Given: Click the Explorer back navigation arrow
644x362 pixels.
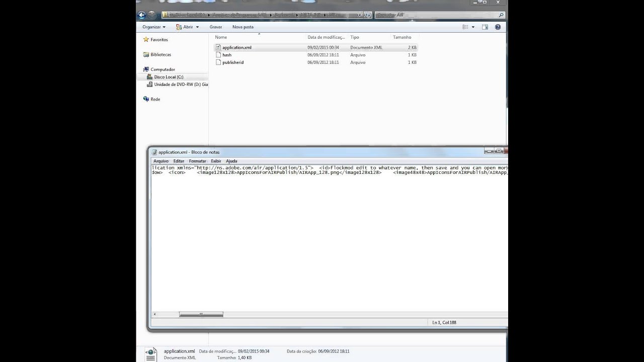Looking at the screenshot, I should 141,15.
